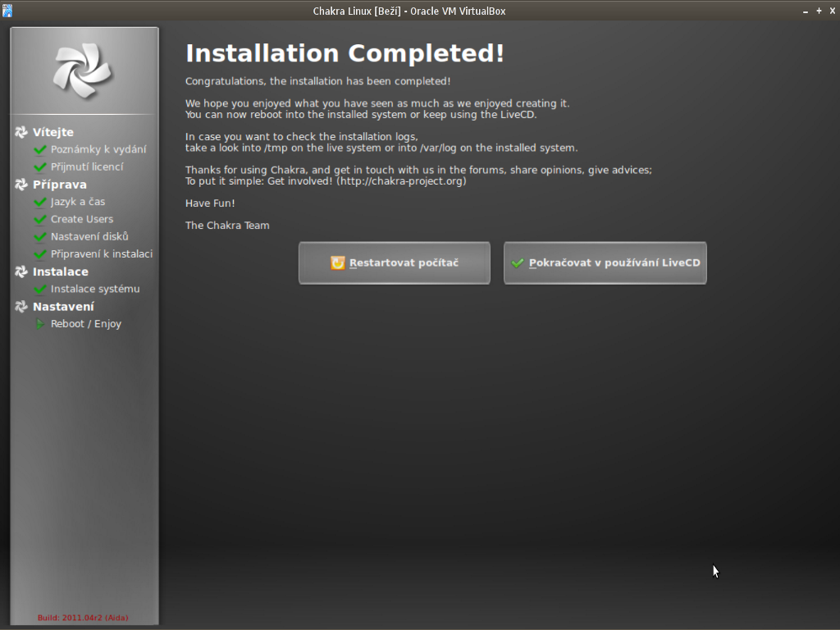Click the green checkmark beside Připravení k instalaci
Screen dimensions: 840x630
40,254
